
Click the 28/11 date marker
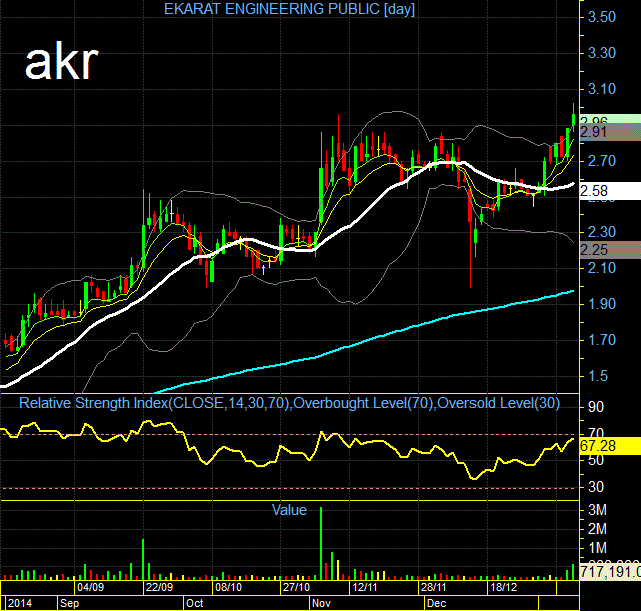[x=433, y=588]
